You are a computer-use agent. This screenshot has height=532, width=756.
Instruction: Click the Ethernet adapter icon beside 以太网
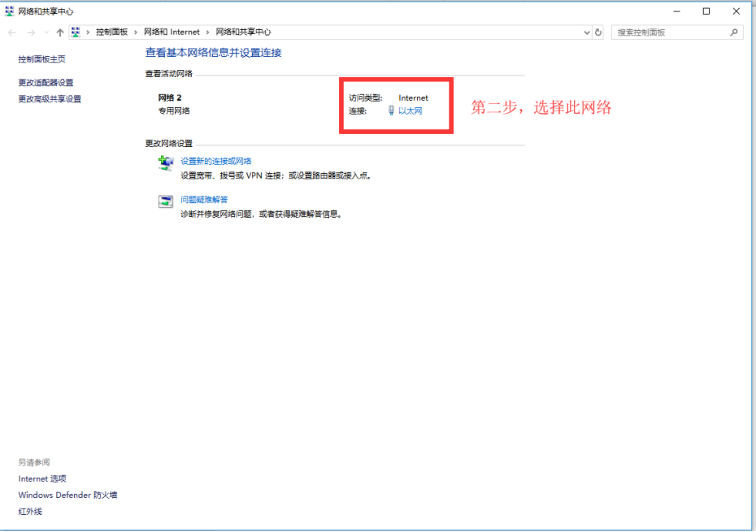(x=391, y=110)
